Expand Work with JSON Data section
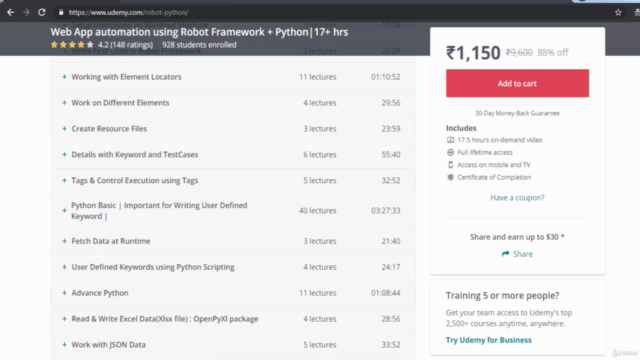640x360 pixels. pyautogui.click(x=233, y=344)
